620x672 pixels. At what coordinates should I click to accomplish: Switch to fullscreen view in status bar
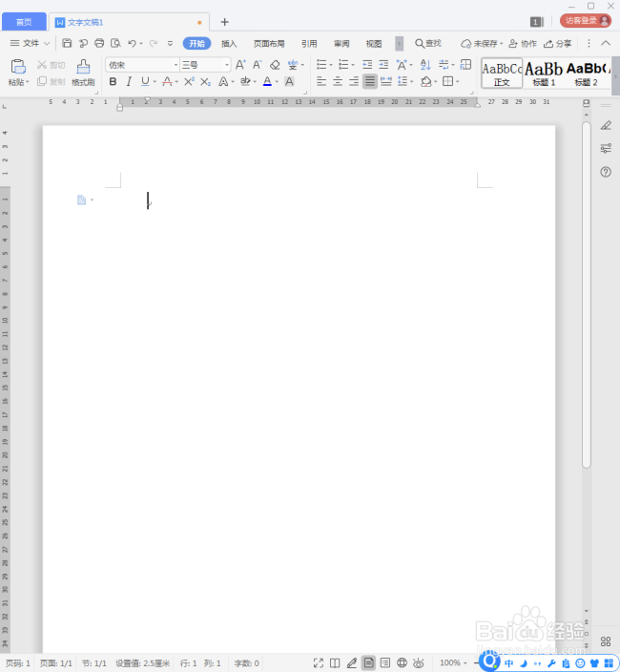click(x=319, y=663)
